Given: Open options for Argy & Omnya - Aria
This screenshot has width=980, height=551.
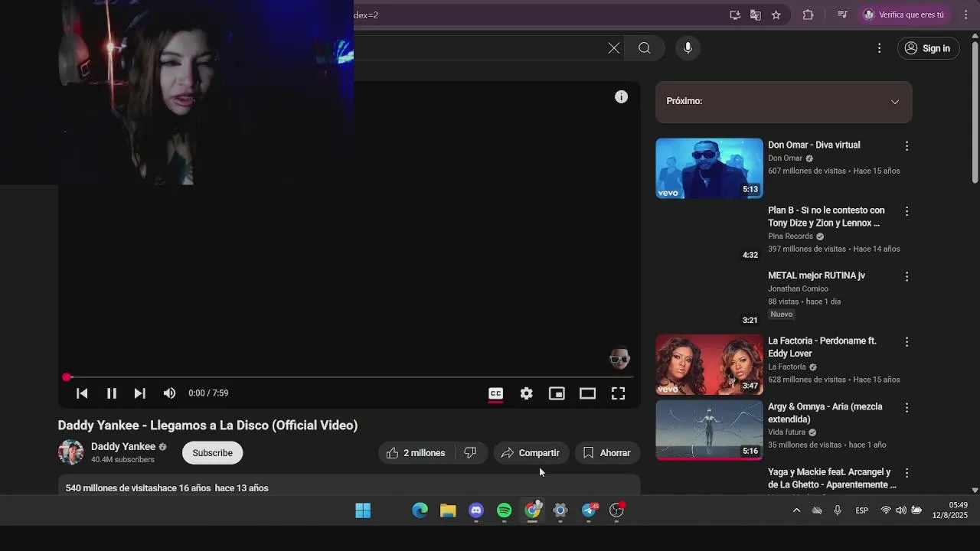Looking at the screenshot, I should click(x=906, y=407).
